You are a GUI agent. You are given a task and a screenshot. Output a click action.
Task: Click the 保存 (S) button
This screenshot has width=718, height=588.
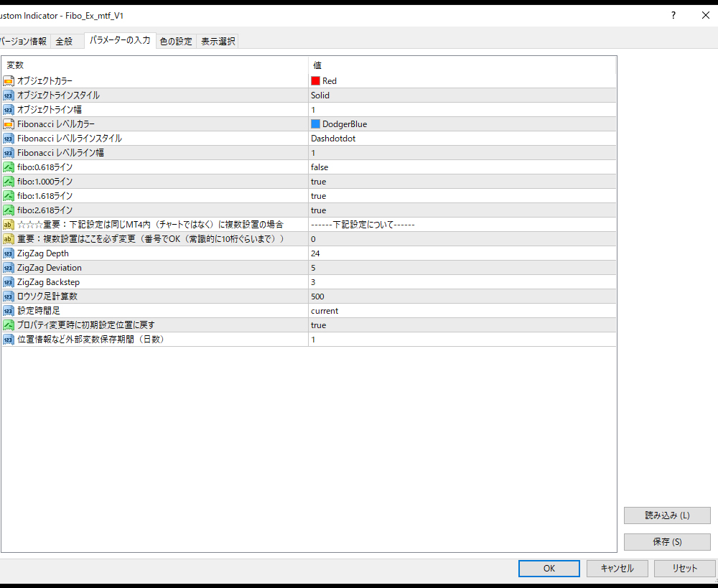pos(667,542)
